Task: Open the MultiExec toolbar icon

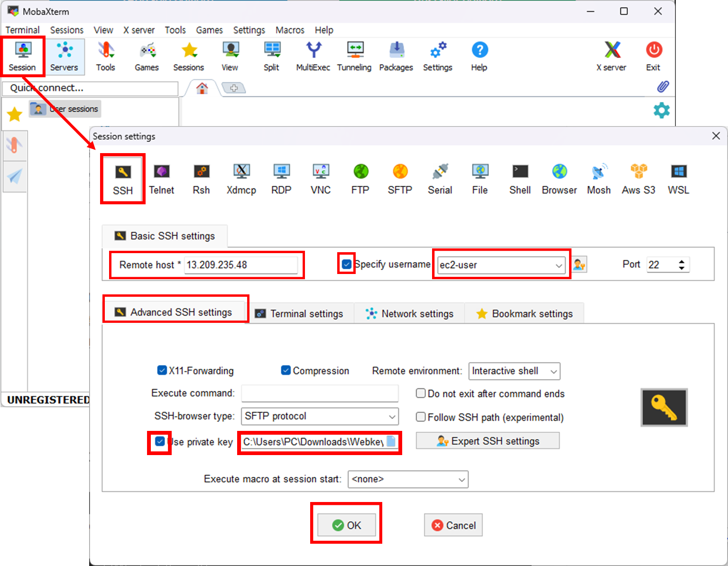Action: [x=313, y=56]
